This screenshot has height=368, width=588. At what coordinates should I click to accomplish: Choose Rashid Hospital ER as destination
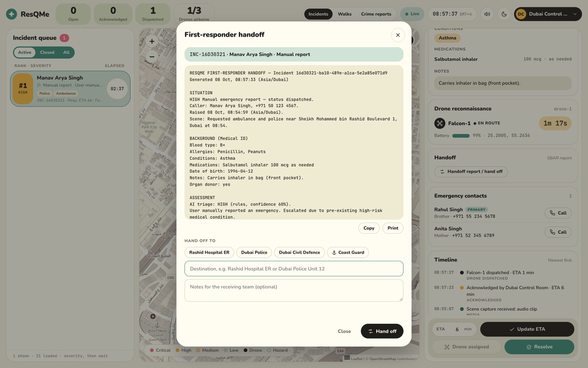209,252
